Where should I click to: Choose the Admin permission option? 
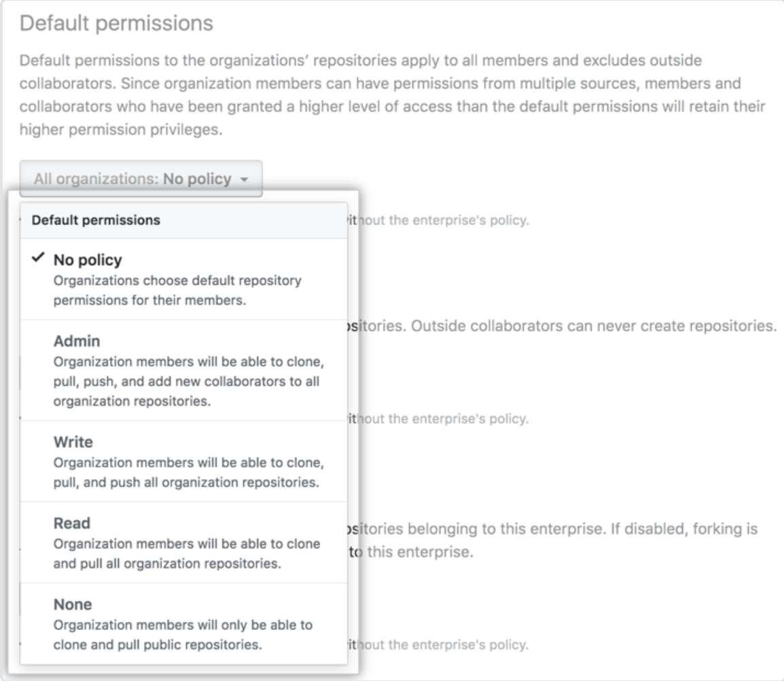coord(184,370)
